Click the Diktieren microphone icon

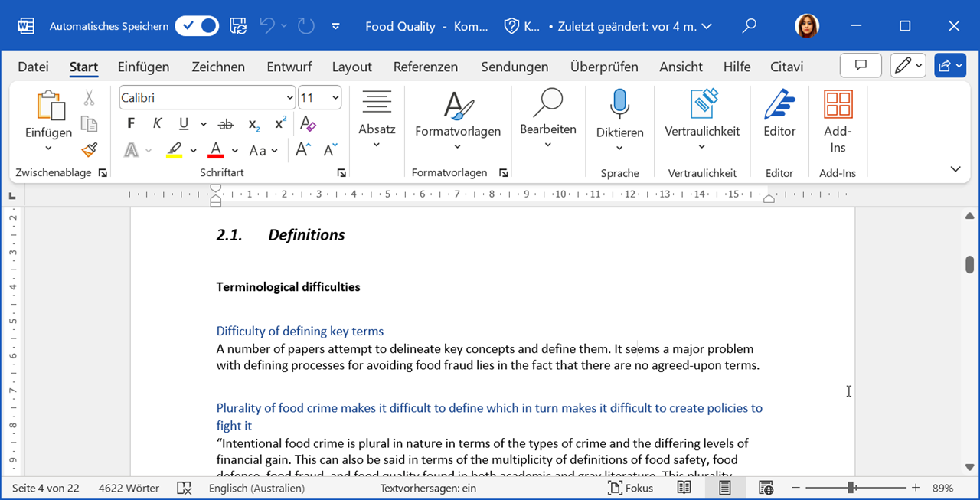(619, 105)
